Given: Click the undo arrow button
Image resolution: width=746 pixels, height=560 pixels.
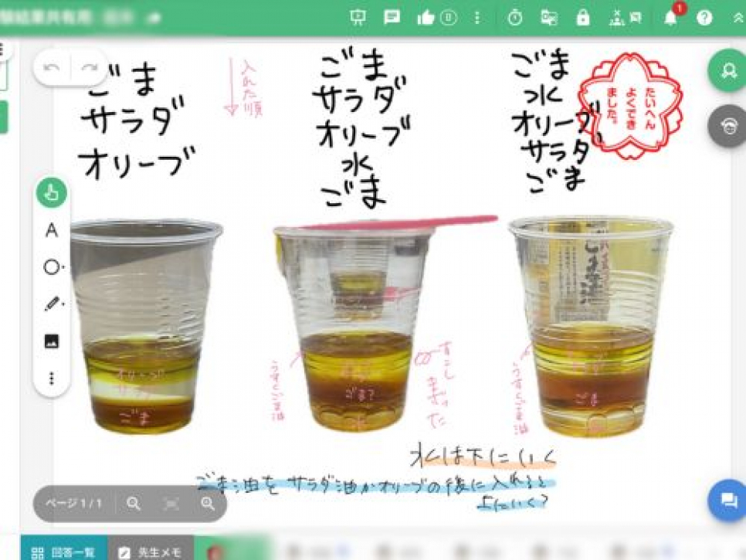Looking at the screenshot, I should 53,68.
